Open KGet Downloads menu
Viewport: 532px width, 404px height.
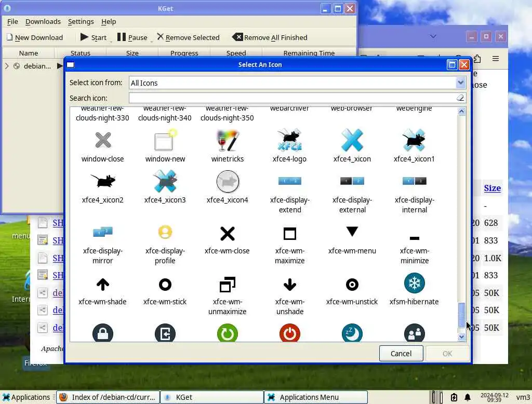[43, 22]
